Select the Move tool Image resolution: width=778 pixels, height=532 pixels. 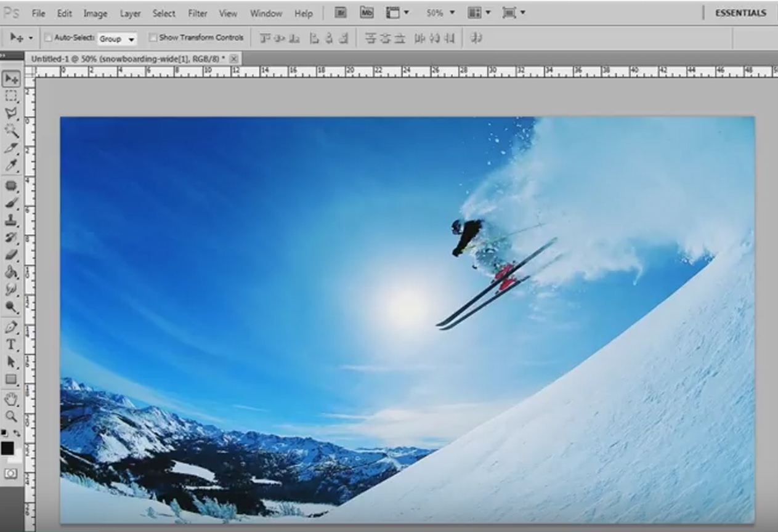point(10,79)
